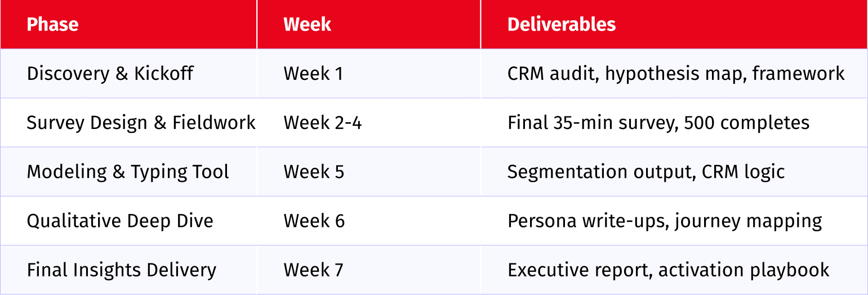This screenshot has height=295, width=868.
Task: Click the Week 5 cell
Action: [x=368, y=172]
